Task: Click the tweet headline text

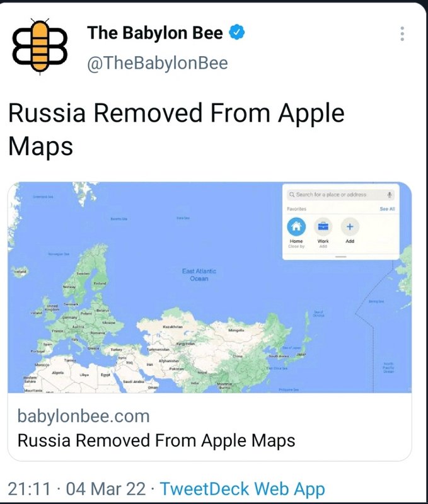Action: tap(176, 129)
